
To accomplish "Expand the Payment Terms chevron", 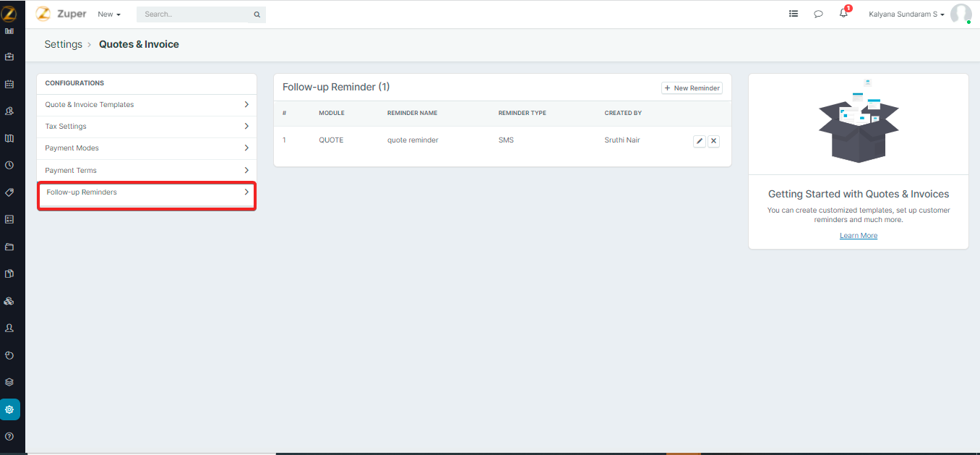I will click(x=246, y=171).
